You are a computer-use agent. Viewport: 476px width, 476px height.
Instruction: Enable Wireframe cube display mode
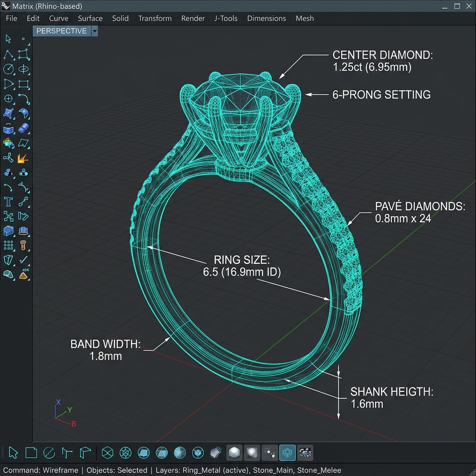107,453
